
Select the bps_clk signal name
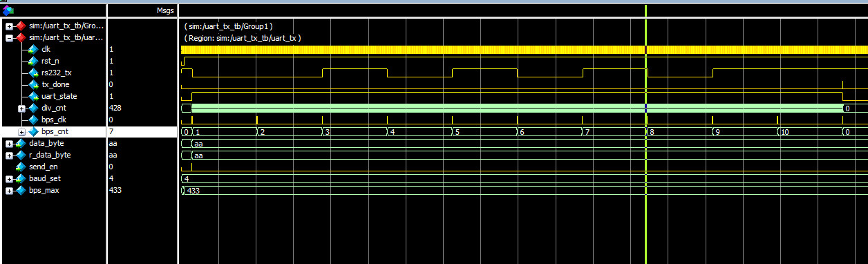tap(54, 120)
